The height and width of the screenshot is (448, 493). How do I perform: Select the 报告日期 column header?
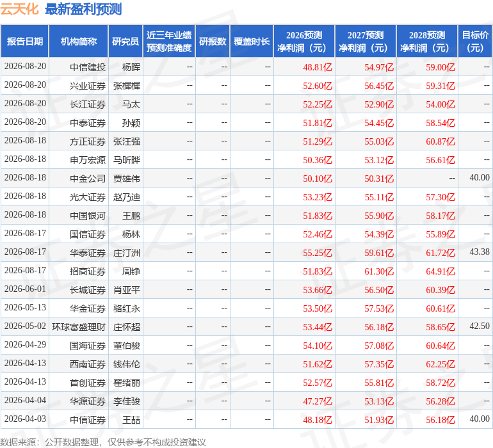[x=24, y=41]
